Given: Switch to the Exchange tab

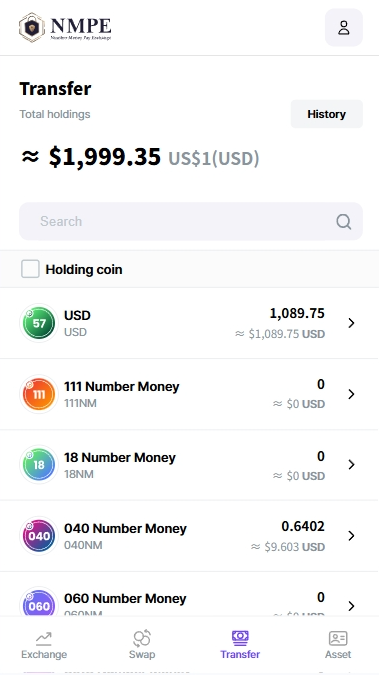Looking at the screenshot, I should pos(44,645).
